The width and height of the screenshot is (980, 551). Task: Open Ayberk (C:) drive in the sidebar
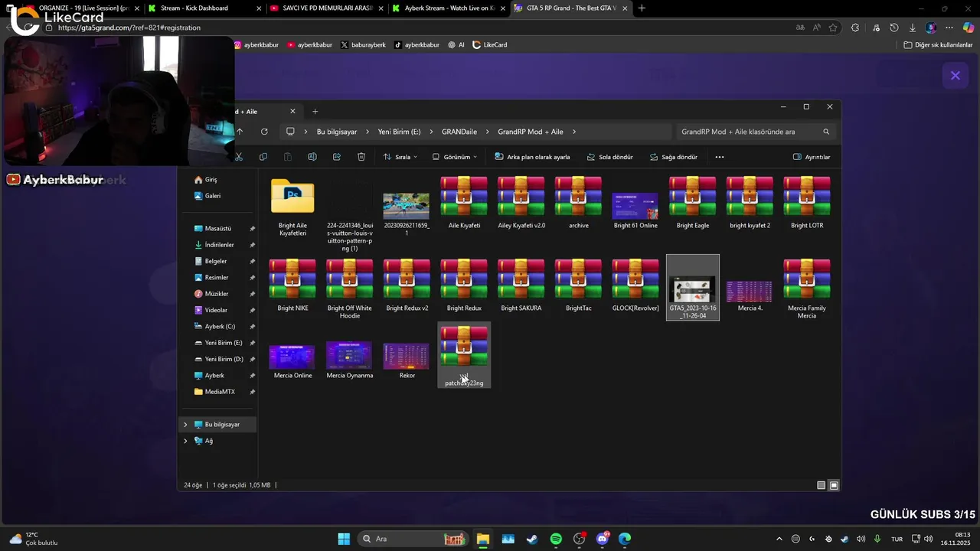click(x=219, y=327)
